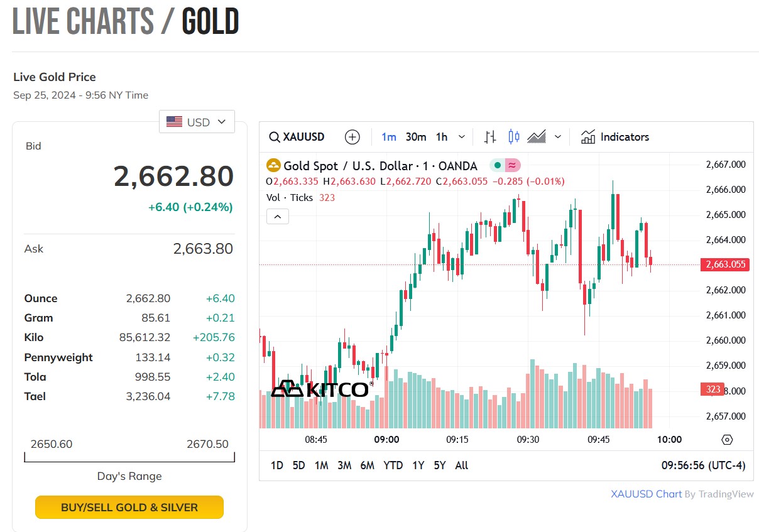Expand more chart styles dropdown

[x=557, y=137]
